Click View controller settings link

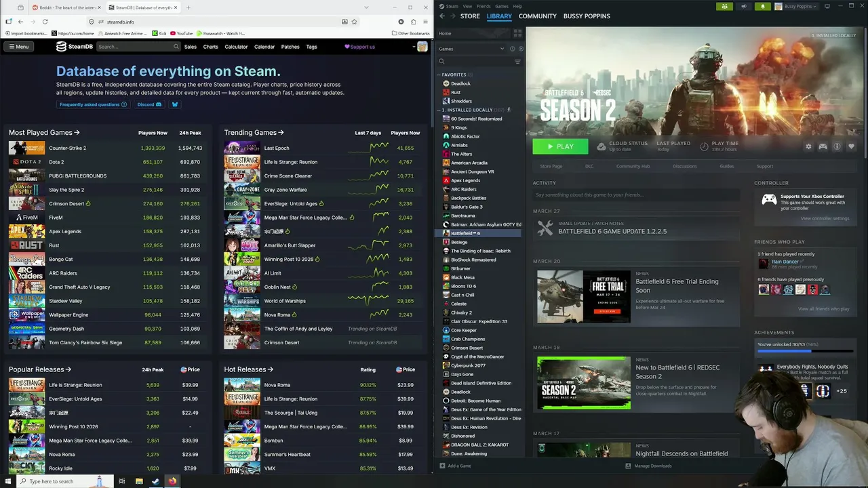click(x=825, y=218)
